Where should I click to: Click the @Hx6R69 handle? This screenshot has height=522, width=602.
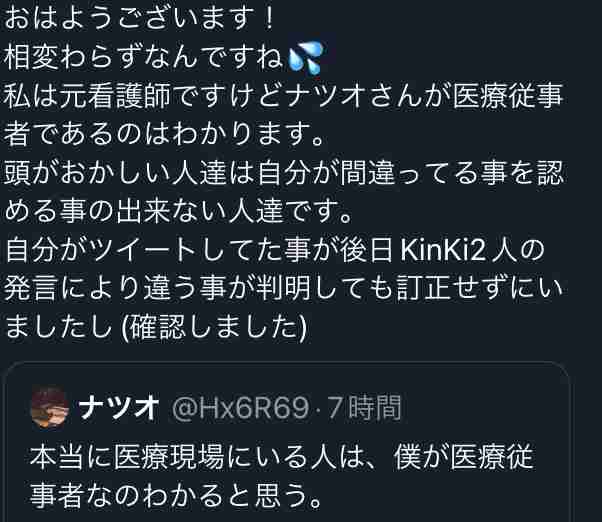click(x=241, y=408)
